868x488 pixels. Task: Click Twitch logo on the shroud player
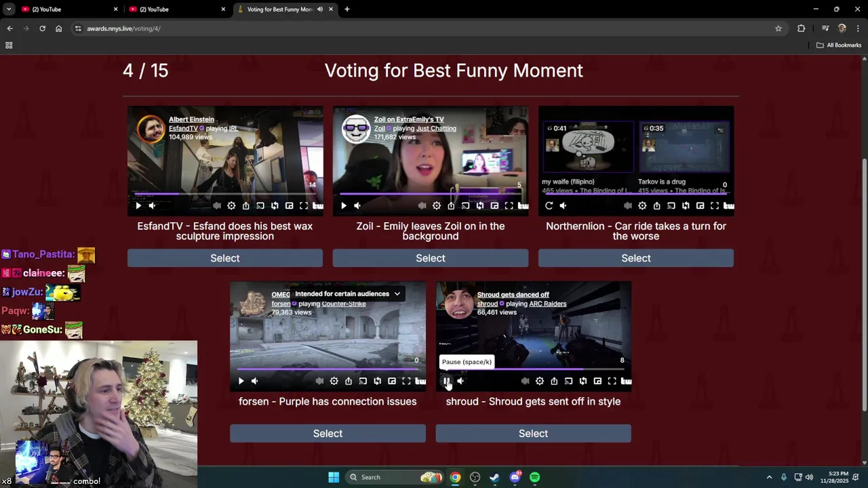626,381
